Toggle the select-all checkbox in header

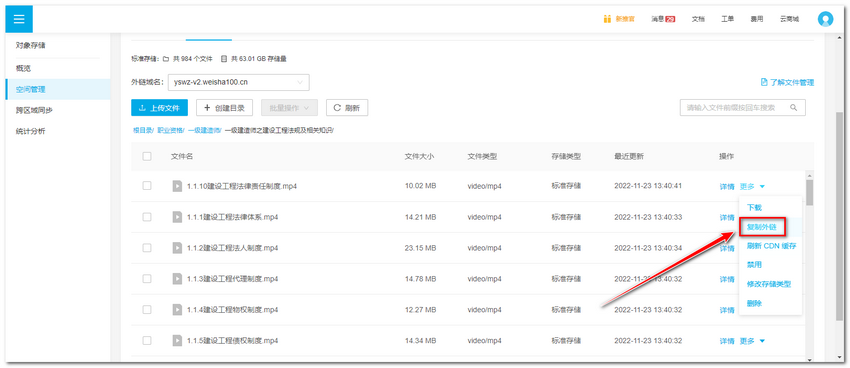tap(147, 156)
